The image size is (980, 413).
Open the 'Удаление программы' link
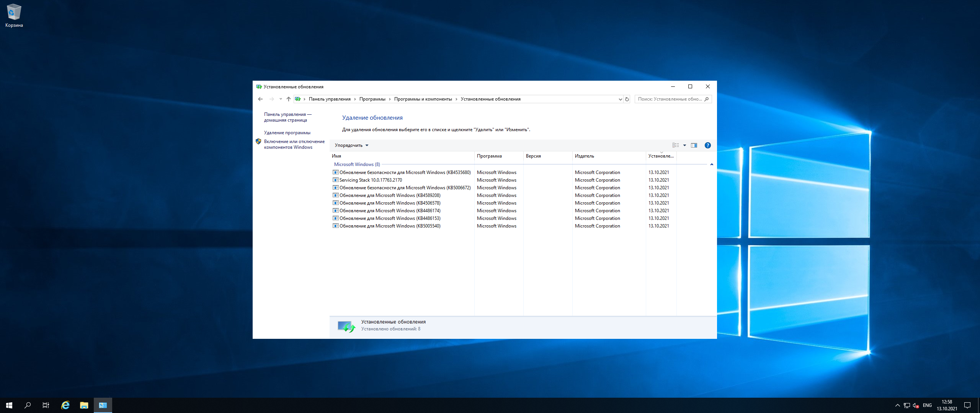[287, 133]
